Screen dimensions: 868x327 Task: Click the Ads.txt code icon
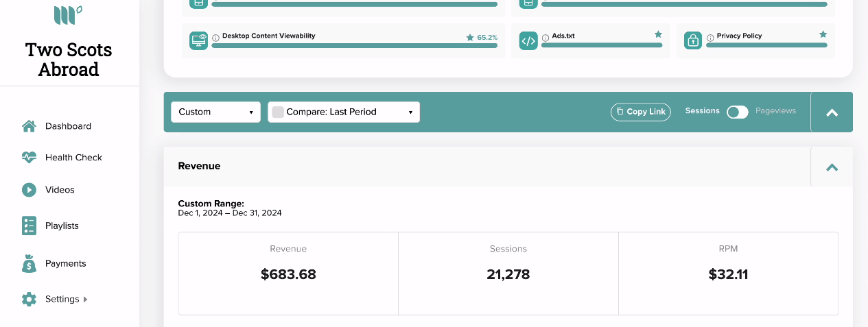point(528,40)
